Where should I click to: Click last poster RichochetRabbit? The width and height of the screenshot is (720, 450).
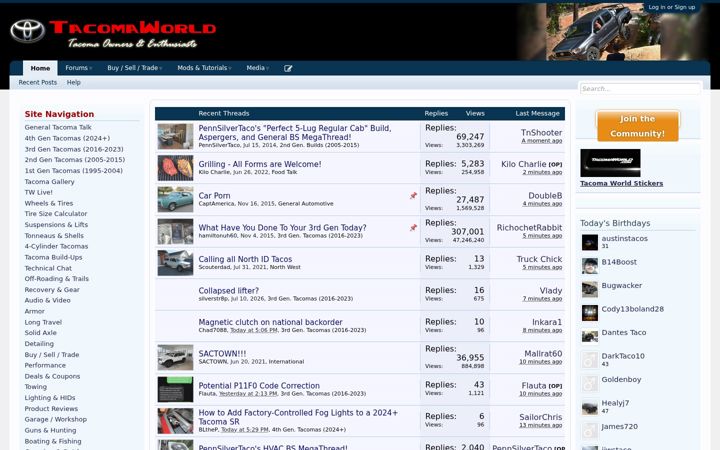pyautogui.click(x=529, y=227)
